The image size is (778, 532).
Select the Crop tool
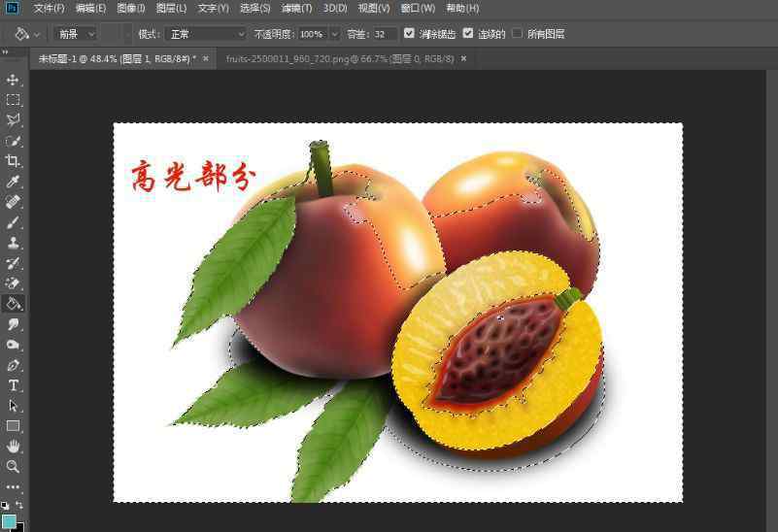pos(13,161)
